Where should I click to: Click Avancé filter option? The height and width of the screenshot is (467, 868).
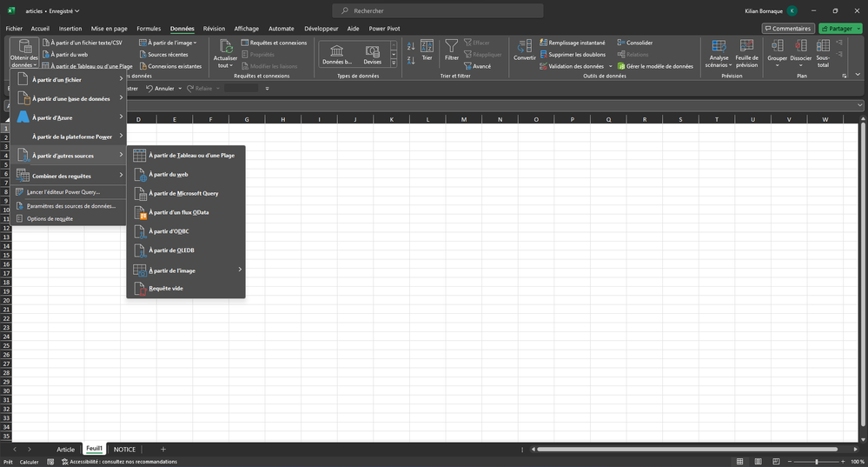coord(477,66)
